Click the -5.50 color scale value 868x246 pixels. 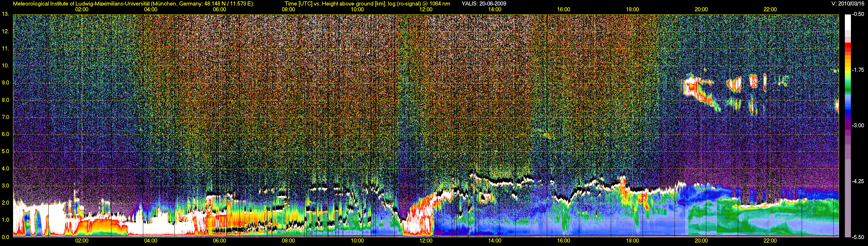pyautogui.click(x=858, y=237)
